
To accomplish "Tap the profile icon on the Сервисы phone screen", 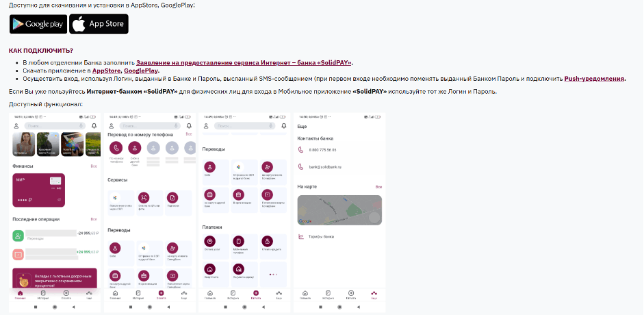I will pos(112,126).
